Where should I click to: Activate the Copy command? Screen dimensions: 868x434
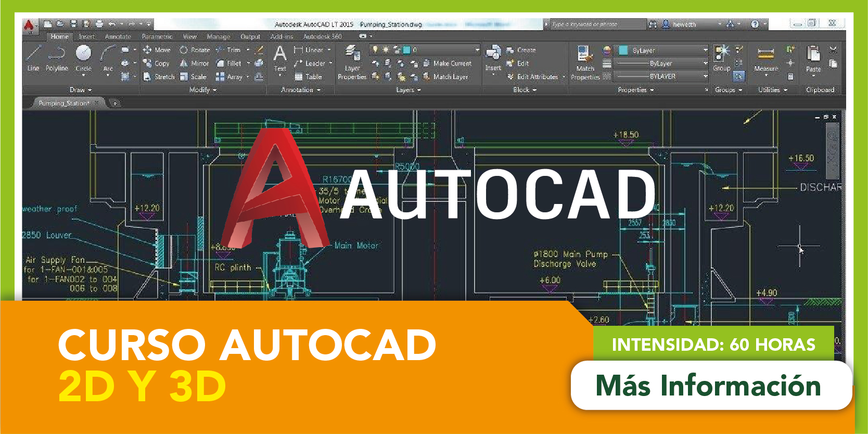[x=156, y=63]
